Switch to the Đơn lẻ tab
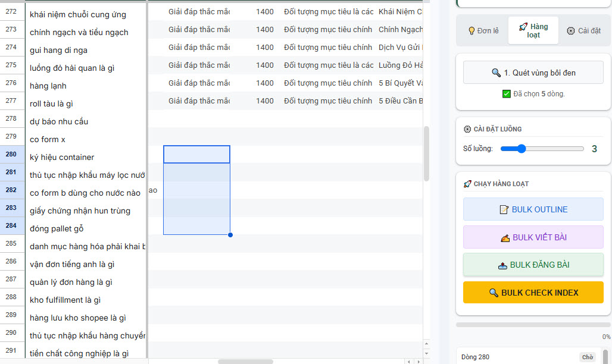612x364 pixels. tap(483, 31)
